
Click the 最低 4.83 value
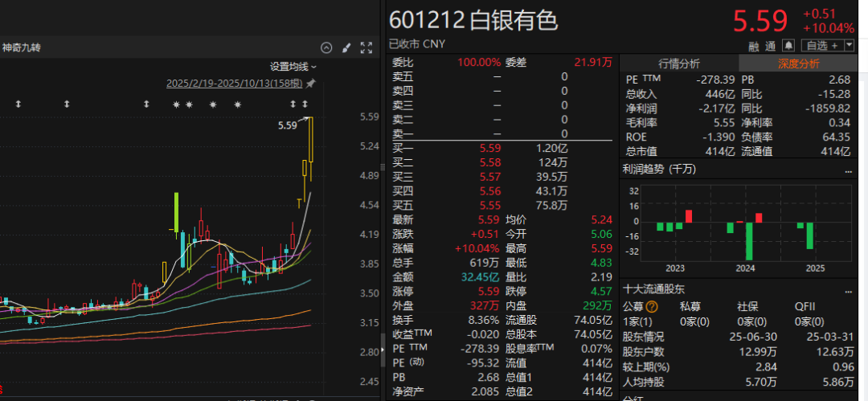tap(602, 263)
